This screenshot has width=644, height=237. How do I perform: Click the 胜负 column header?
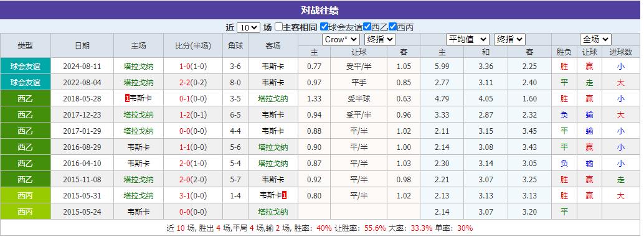(x=564, y=52)
